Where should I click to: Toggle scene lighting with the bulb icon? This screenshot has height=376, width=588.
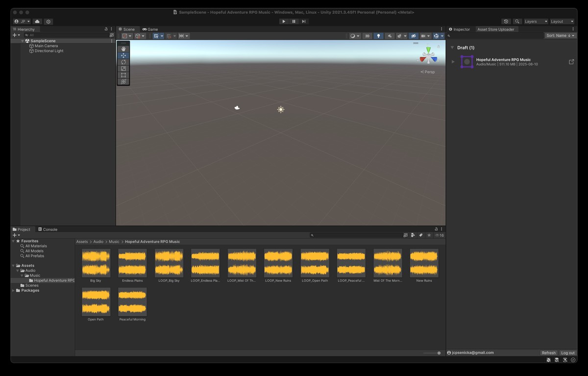tap(378, 36)
